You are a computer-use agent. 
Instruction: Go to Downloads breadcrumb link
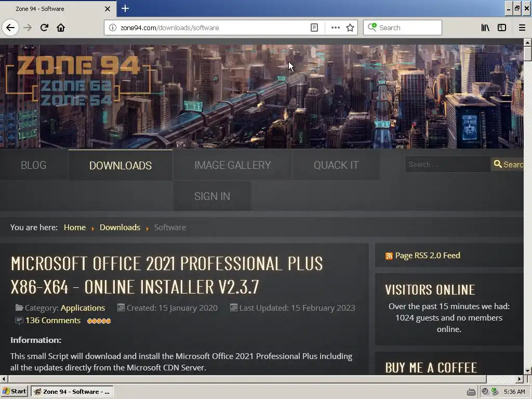point(120,228)
